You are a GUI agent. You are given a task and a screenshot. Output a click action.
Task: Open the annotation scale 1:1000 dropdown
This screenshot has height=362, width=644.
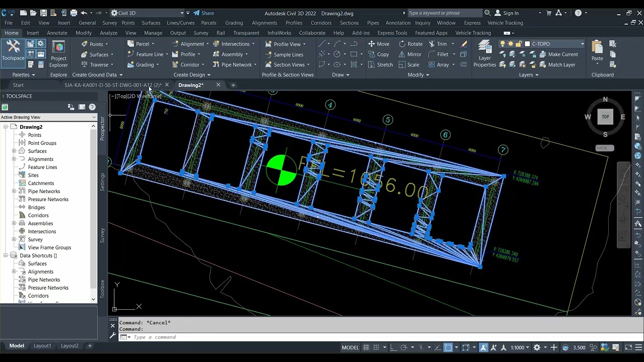pos(520,347)
